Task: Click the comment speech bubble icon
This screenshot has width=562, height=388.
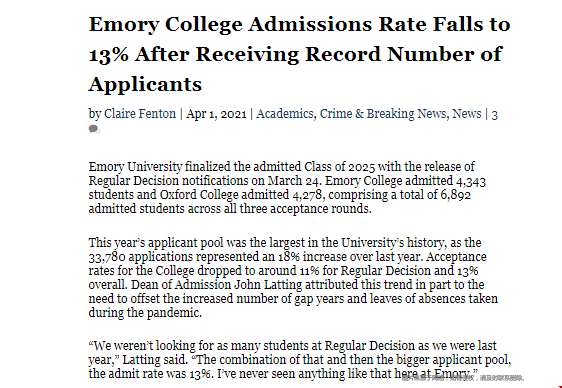Action: (94, 129)
